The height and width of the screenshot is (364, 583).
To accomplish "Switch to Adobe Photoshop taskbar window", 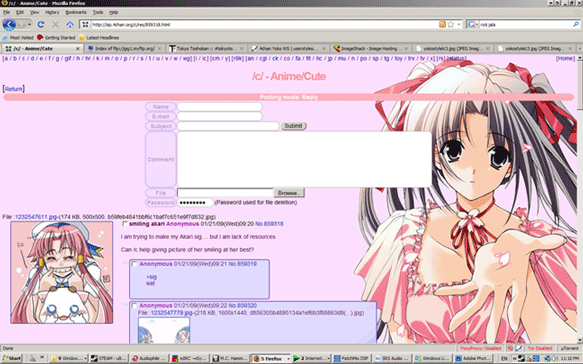I will click(472, 358).
